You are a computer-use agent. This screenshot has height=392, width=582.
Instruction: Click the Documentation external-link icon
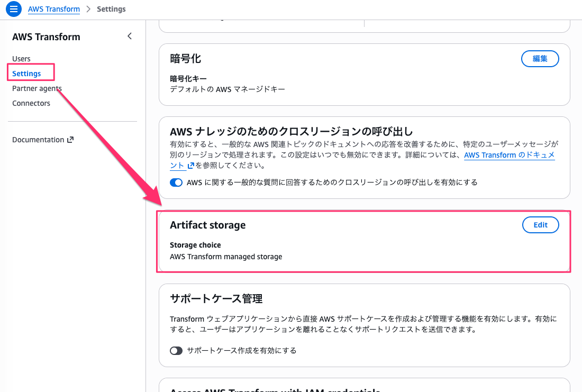(x=70, y=140)
